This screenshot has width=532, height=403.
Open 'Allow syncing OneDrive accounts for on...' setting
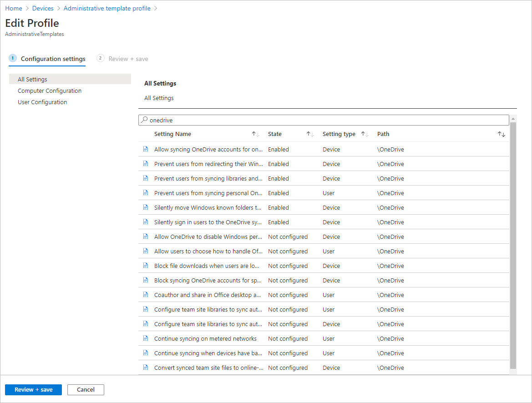208,149
